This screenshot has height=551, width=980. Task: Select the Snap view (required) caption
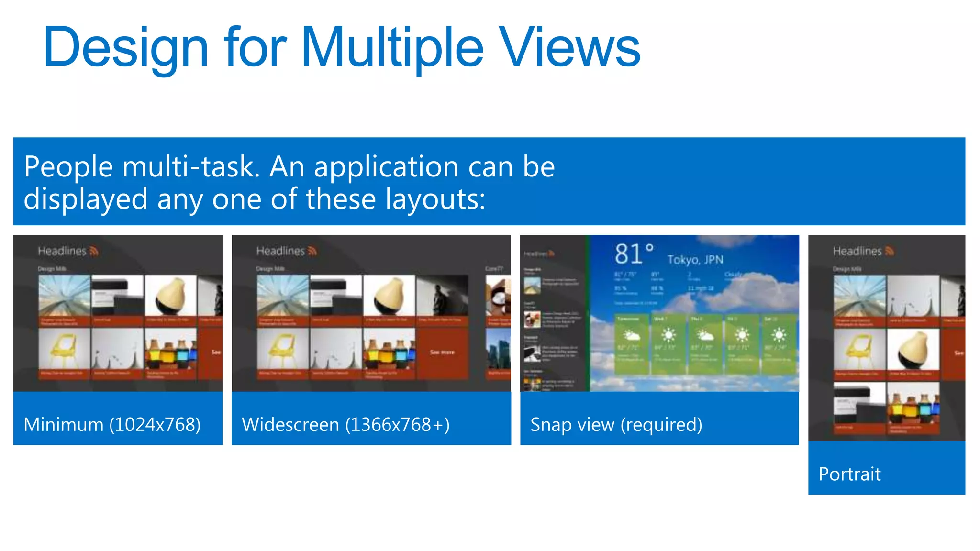coord(616,424)
